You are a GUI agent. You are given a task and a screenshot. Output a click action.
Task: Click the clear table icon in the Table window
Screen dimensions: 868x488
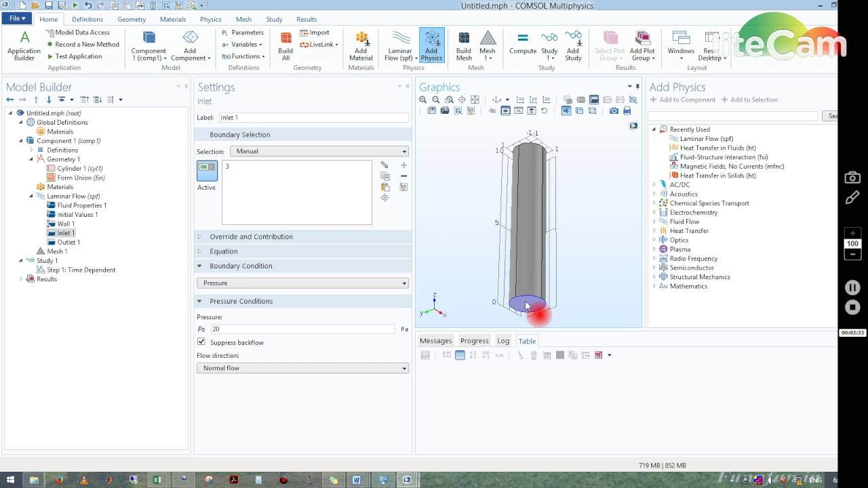pos(520,354)
